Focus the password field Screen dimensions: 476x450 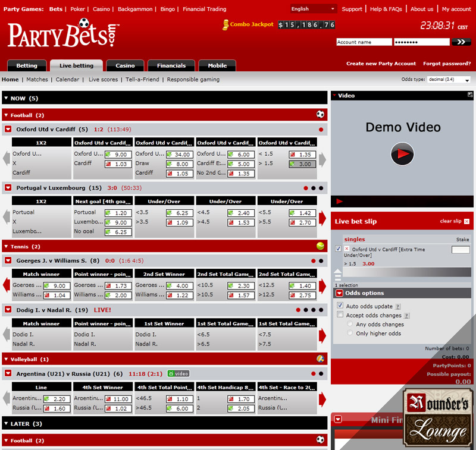(422, 42)
